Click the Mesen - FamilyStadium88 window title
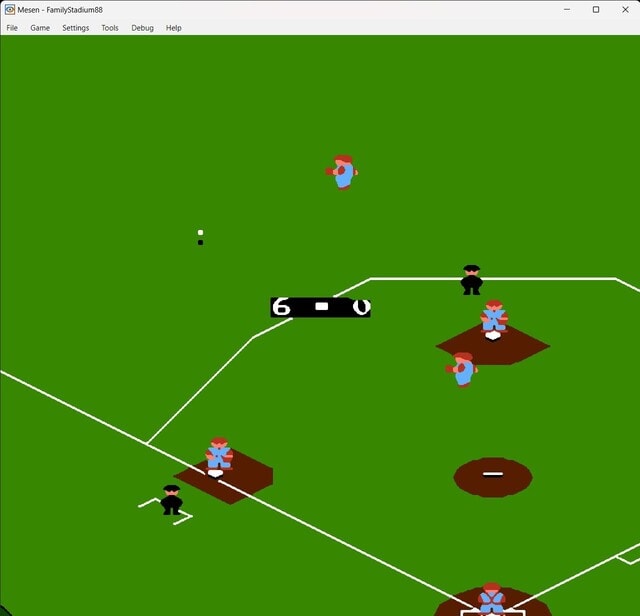Image resolution: width=640 pixels, height=616 pixels. pyautogui.click(x=60, y=10)
